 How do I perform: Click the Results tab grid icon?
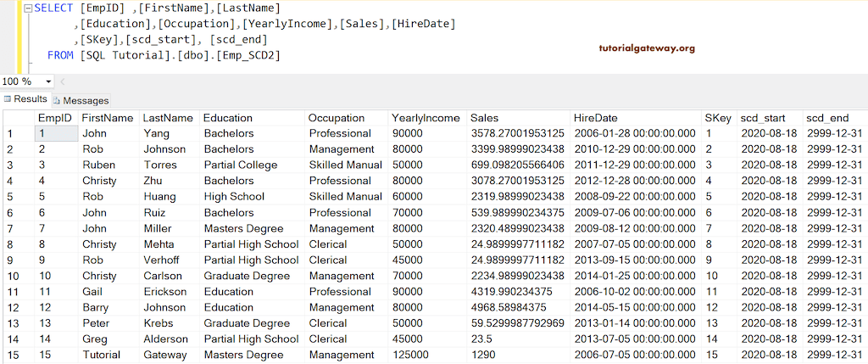click(7, 99)
